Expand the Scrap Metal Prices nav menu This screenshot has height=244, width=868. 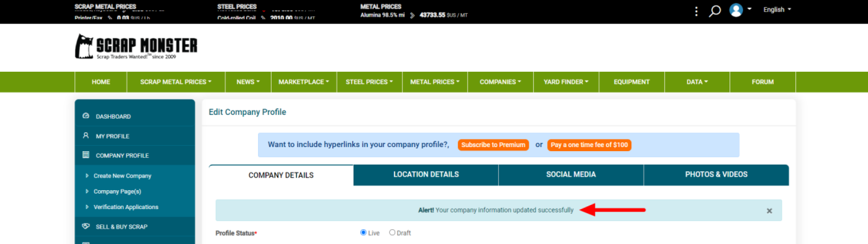click(176, 82)
